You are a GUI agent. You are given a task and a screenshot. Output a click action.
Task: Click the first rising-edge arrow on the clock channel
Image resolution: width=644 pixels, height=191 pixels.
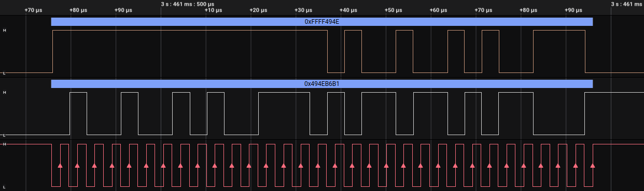coord(60,166)
